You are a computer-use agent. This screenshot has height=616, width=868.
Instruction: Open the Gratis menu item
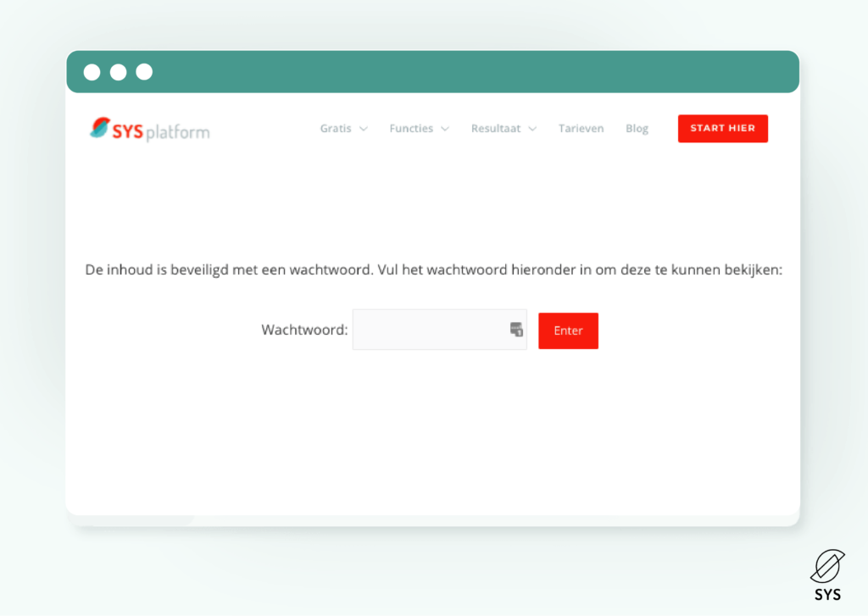pyautogui.click(x=336, y=129)
